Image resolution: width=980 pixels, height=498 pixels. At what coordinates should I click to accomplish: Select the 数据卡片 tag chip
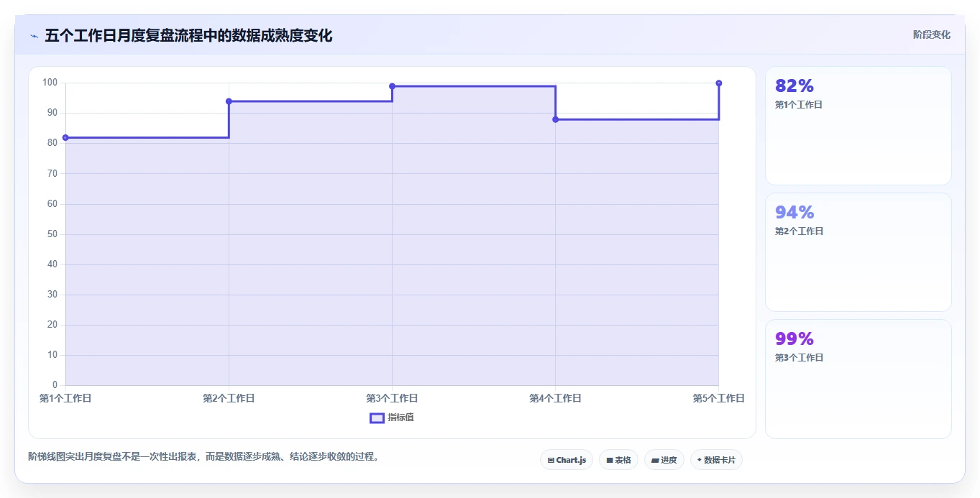(716, 460)
